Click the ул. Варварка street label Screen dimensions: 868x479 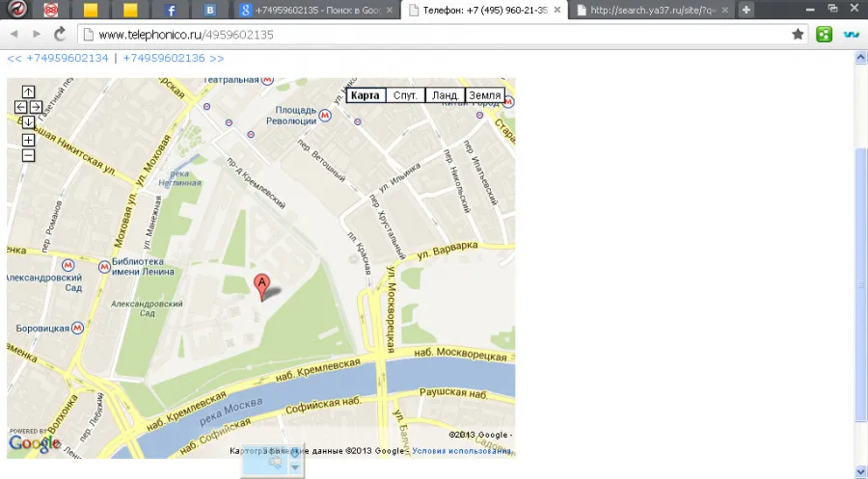point(448,251)
